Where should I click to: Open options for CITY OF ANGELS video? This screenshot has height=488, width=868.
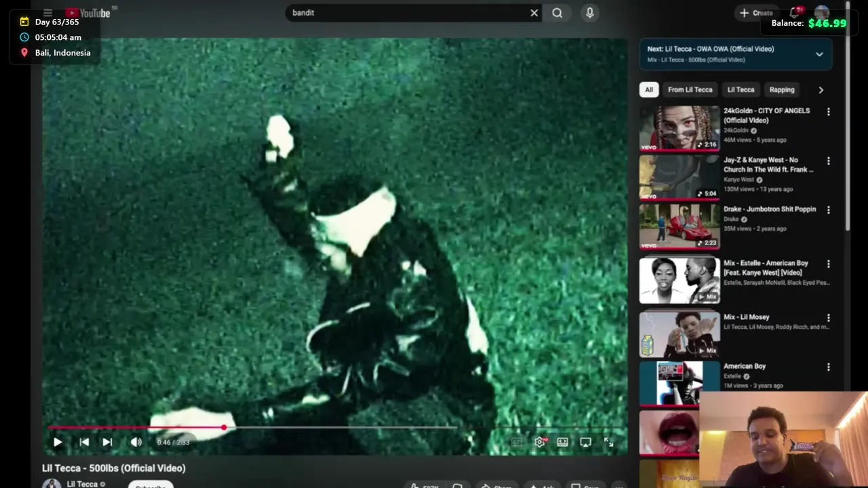(828, 112)
